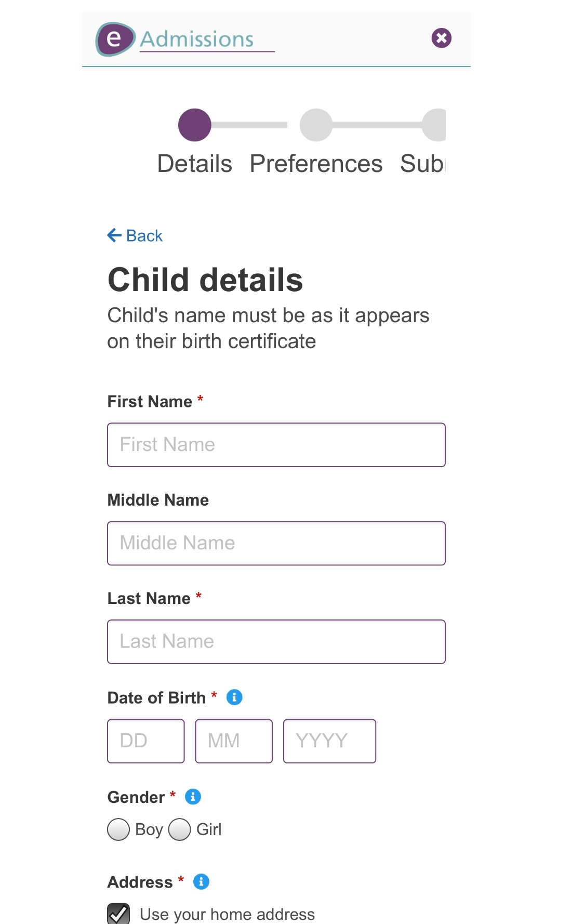This screenshot has width=571, height=924.
Task: Click the Back arrow icon
Action: click(x=114, y=235)
